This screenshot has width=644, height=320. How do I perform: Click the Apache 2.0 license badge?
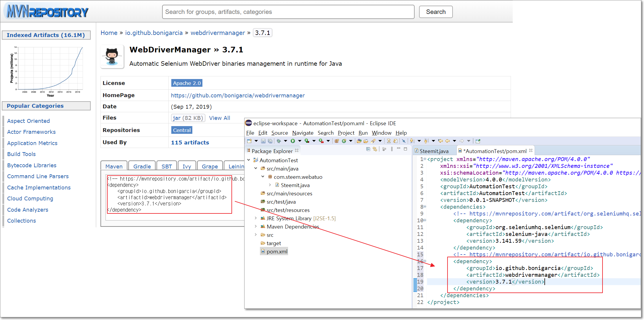187,83
